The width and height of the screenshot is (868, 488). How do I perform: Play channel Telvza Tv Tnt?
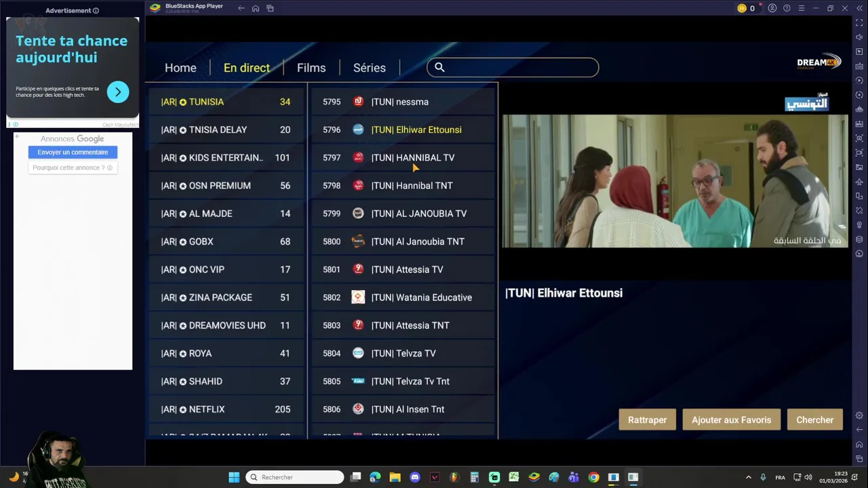(x=403, y=381)
